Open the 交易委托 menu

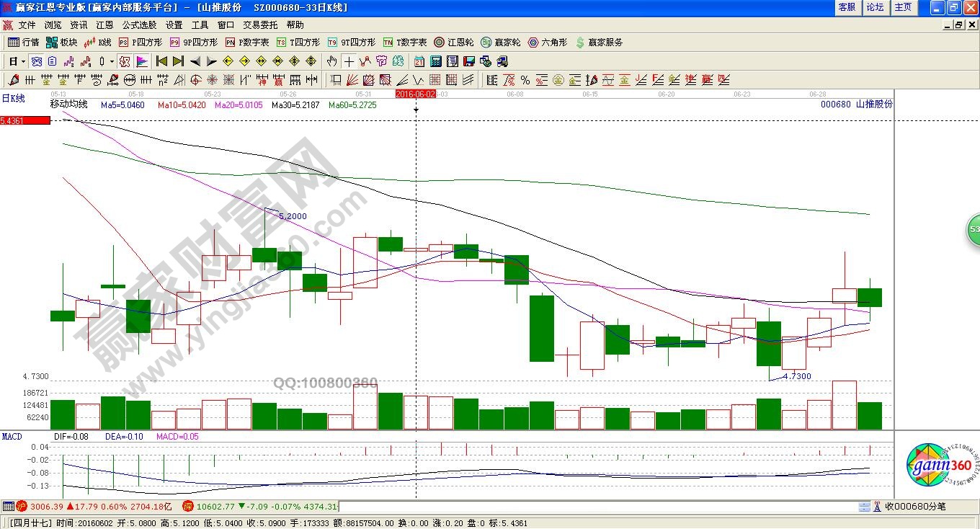coord(260,25)
